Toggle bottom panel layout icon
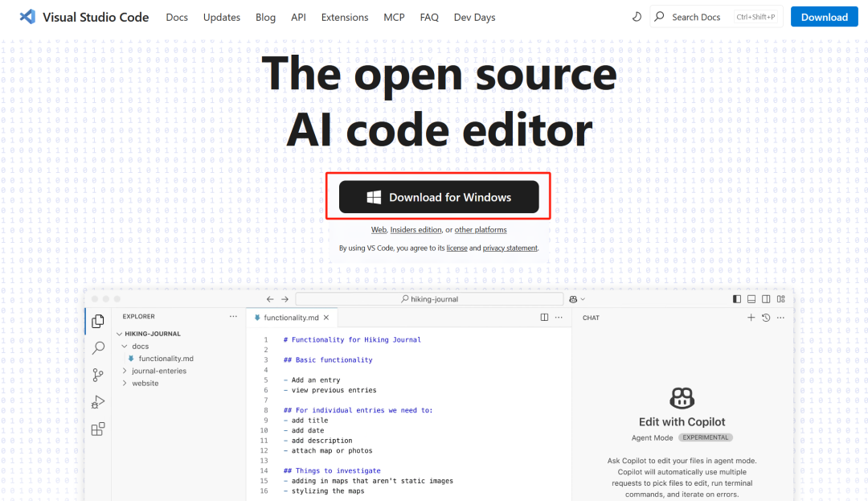Screen dimensions: 868x501 coord(751,299)
